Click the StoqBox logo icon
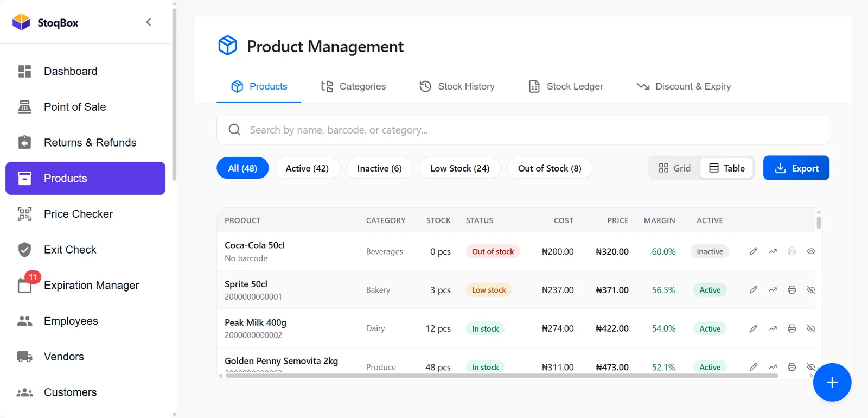Viewport: 868px width, 418px height. (x=21, y=22)
